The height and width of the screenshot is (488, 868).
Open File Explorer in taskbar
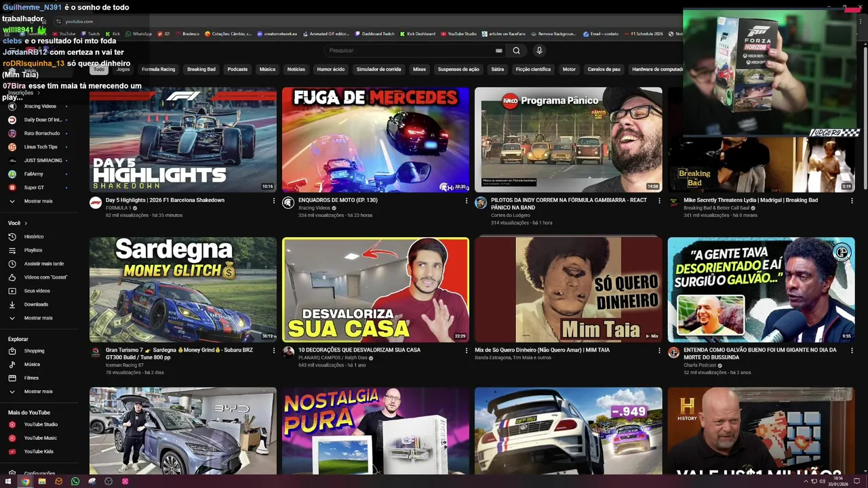[x=42, y=481]
